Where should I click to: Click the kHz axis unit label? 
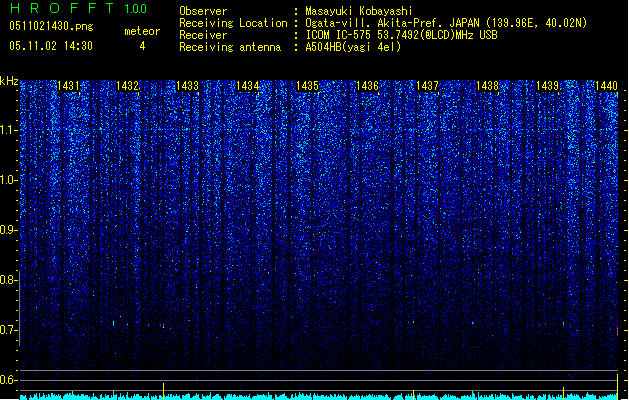point(9,81)
